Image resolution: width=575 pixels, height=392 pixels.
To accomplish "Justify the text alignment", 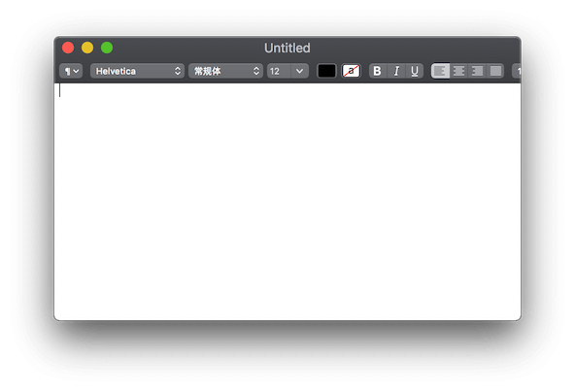I will tap(495, 71).
